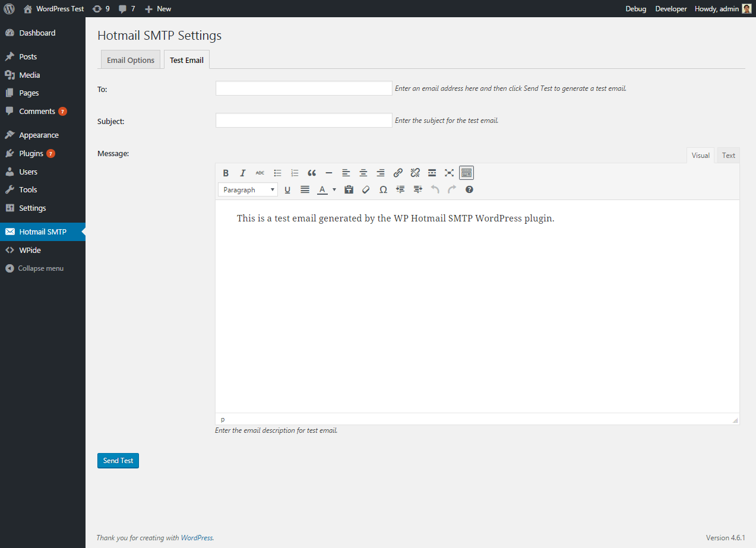This screenshot has height=548, width=756.
Task: Open the Hotmail SMTP menu item
Action: click(x=43, y=232)
